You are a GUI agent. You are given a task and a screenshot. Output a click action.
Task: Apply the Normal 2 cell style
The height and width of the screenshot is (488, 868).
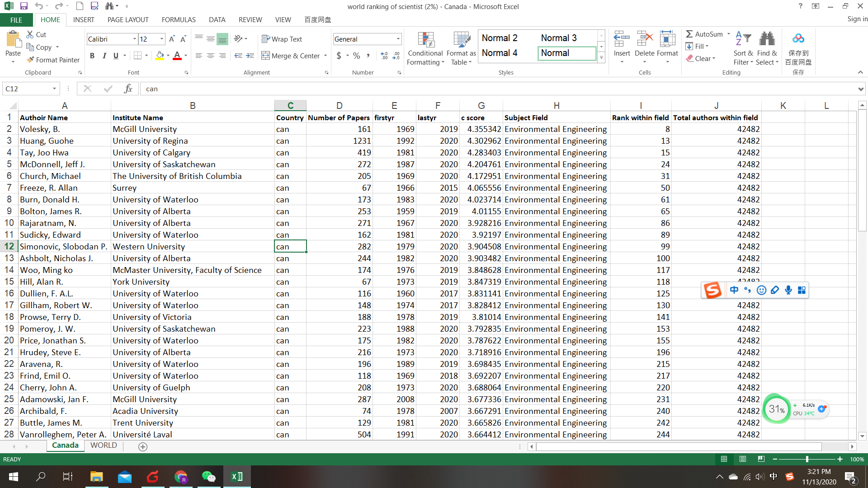coord(499,38)
